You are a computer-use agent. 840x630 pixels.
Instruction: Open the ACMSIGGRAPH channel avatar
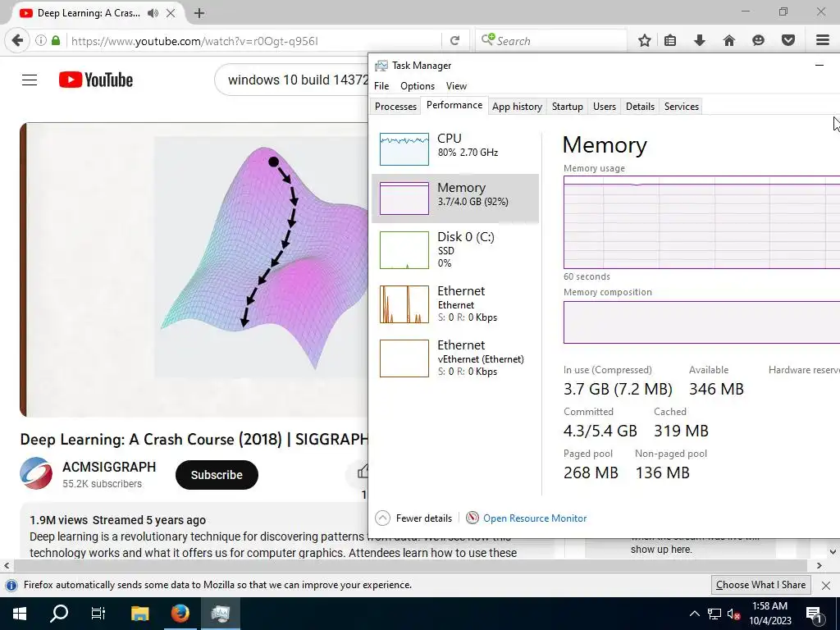click(x=36, y=473)
